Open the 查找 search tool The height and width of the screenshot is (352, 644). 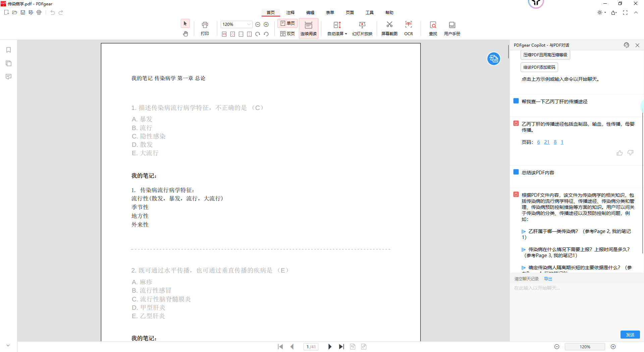(x=433, y=28)
